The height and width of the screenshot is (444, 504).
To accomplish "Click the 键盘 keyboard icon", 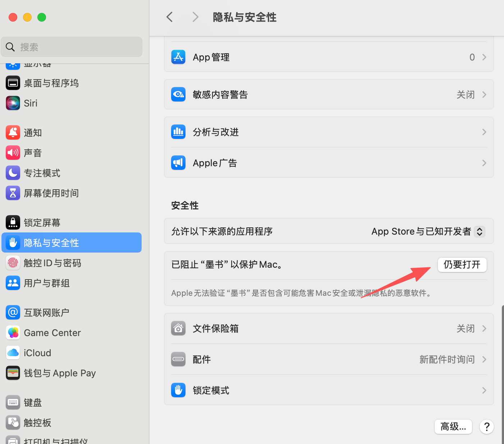I will (x=13, y=403).
